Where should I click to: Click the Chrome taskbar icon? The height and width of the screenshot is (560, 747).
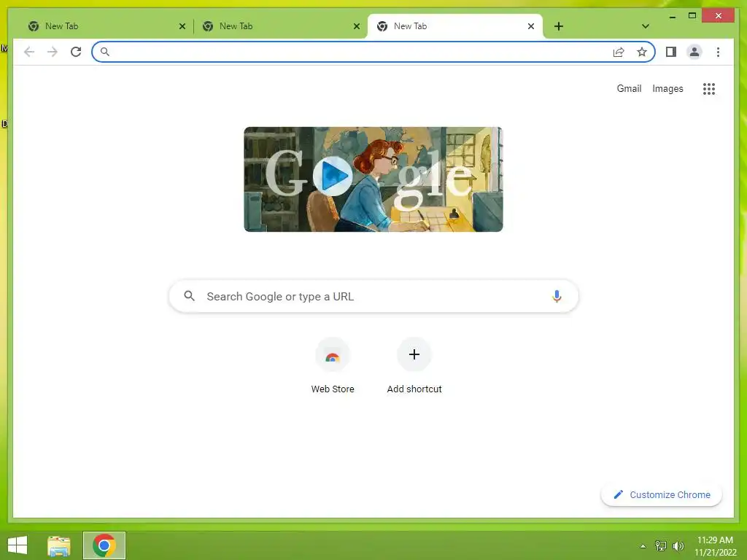(x=104, y=545)
